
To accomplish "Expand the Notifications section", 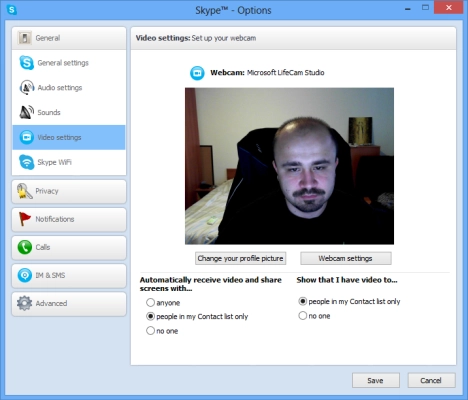I will coord(69,219).
